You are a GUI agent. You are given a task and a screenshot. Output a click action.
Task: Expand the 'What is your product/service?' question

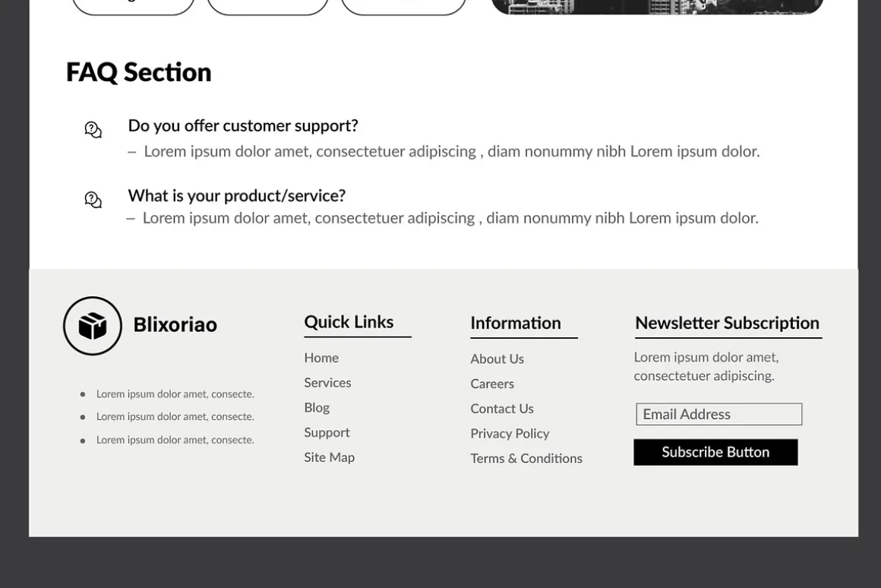coord(236,196)
